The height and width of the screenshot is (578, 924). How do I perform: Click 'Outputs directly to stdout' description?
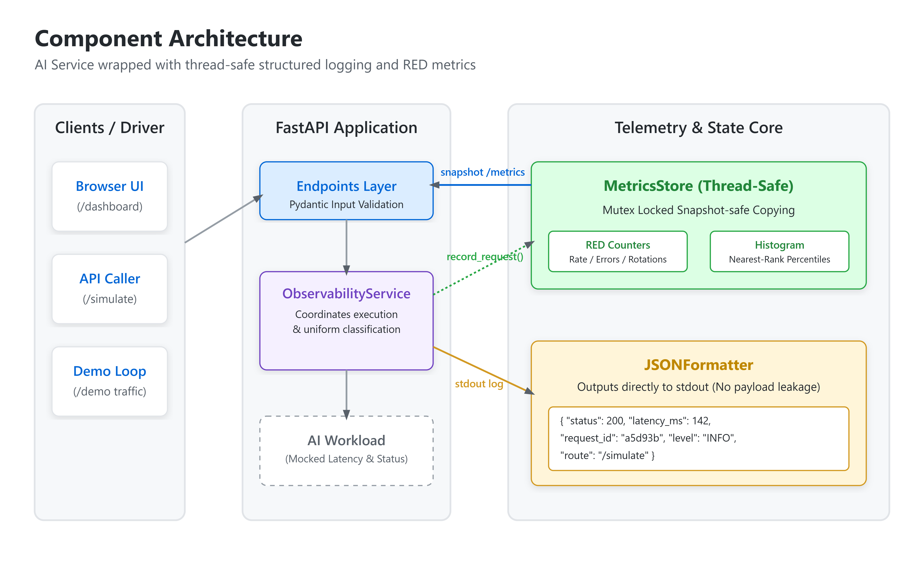(698, 387)
